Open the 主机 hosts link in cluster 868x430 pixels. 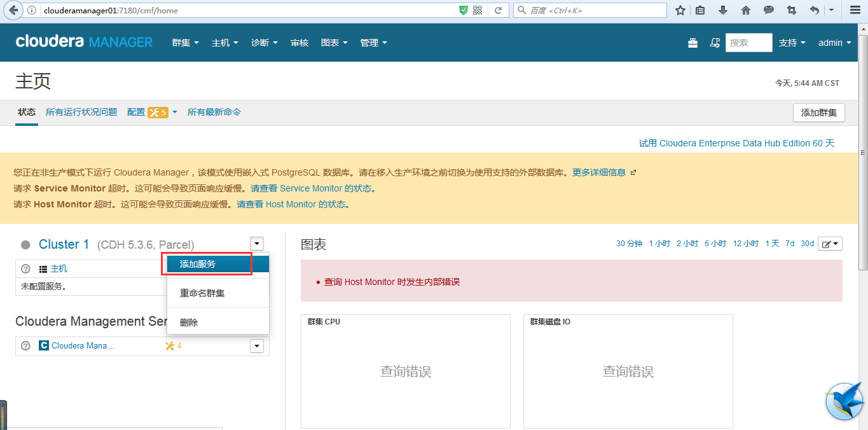(x=59, y=269)
